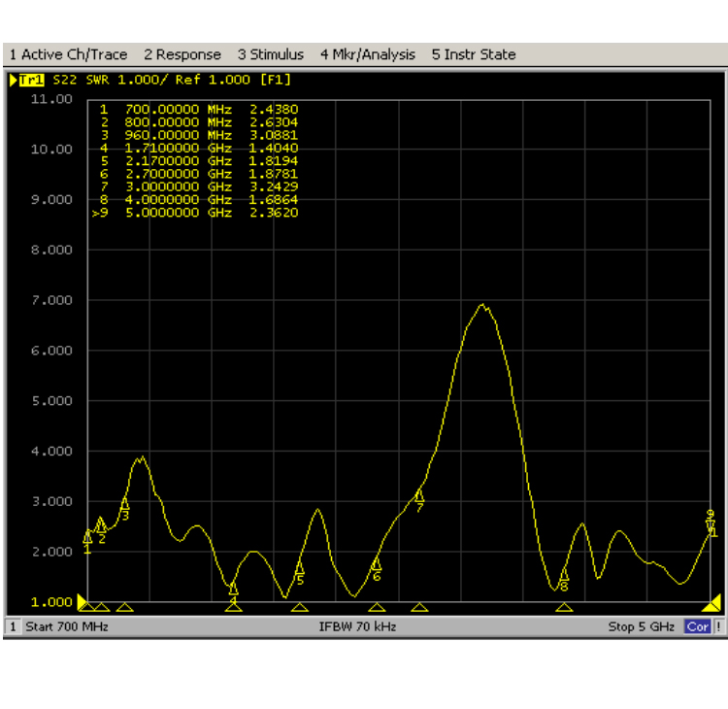Click the yellow triangle at bottom-right graph corner
Image resolution: width=728 pixels, height=709 pixels.
711,602
